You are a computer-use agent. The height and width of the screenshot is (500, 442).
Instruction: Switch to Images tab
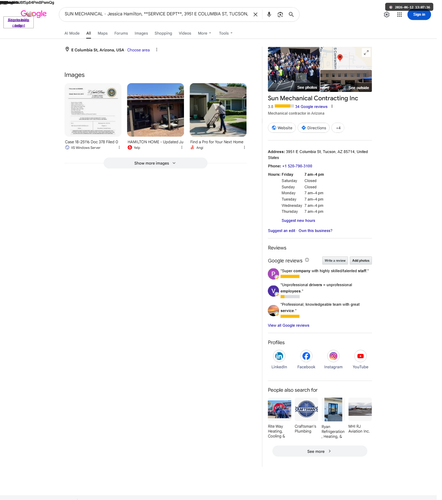(x=141, y=33)
